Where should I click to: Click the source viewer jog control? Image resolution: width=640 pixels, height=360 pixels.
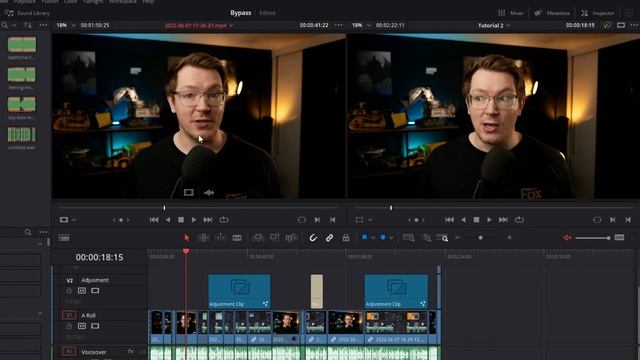(121, 220)
